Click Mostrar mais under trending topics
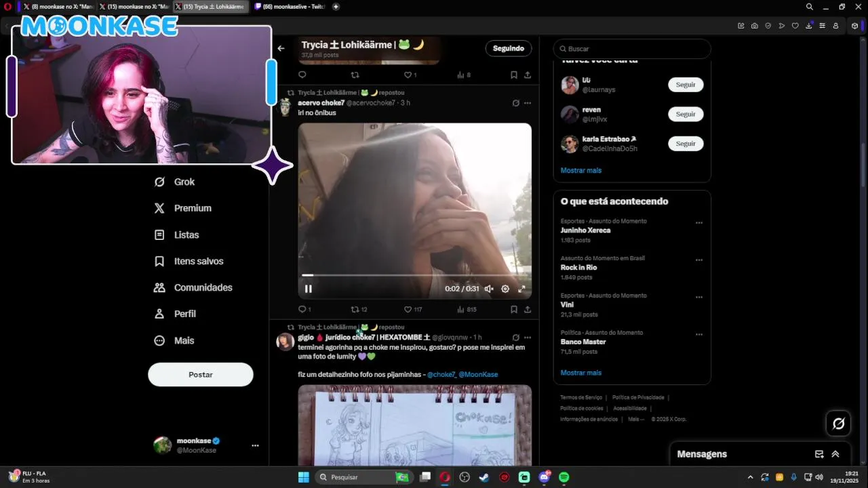The width and height of the screenshot is (868, 488). pos(580,373)
